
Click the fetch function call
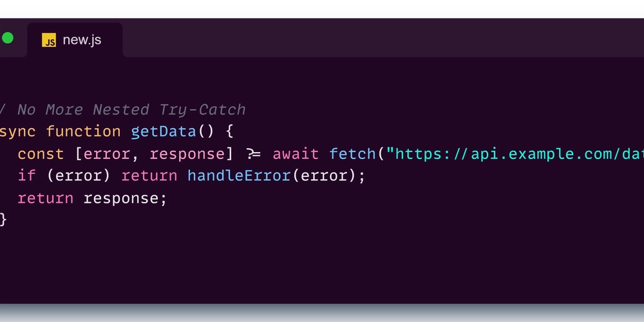click(352, 154)
